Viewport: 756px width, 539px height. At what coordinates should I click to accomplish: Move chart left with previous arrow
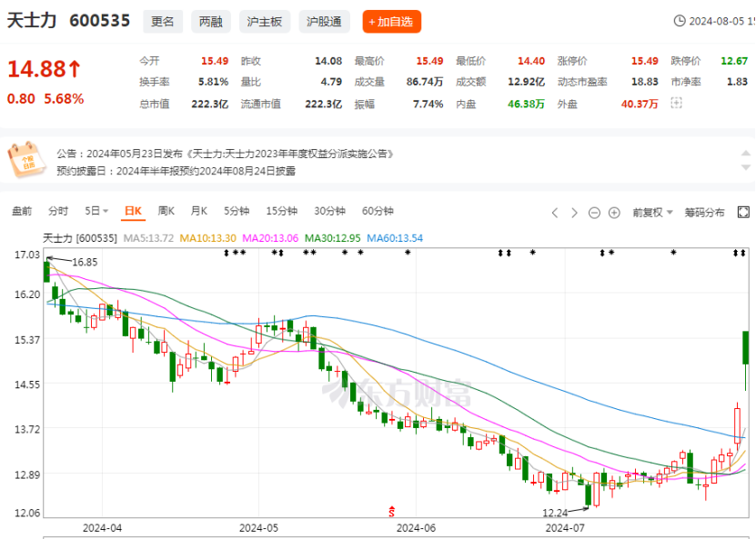click(554, 213)
